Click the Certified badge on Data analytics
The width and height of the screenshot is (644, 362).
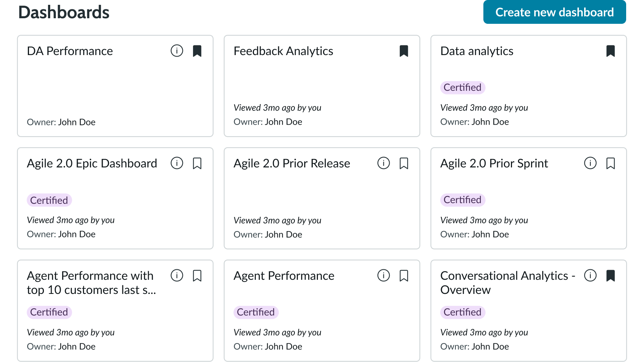463,87
